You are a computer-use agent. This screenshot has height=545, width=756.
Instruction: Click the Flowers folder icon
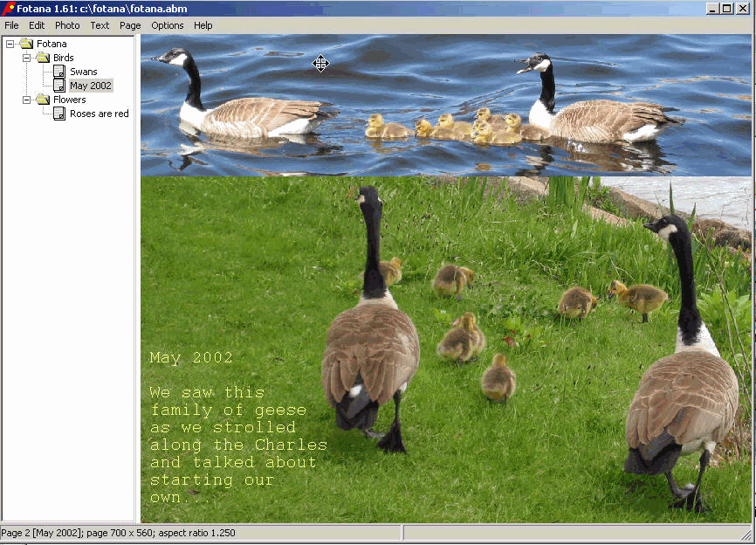pos(44,100)
